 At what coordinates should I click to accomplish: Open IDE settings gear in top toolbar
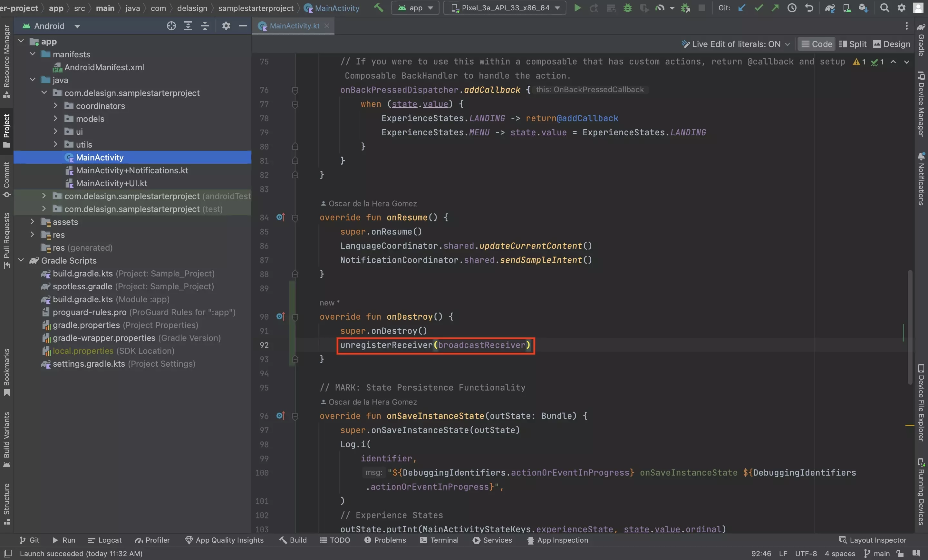tap(901, 8)
